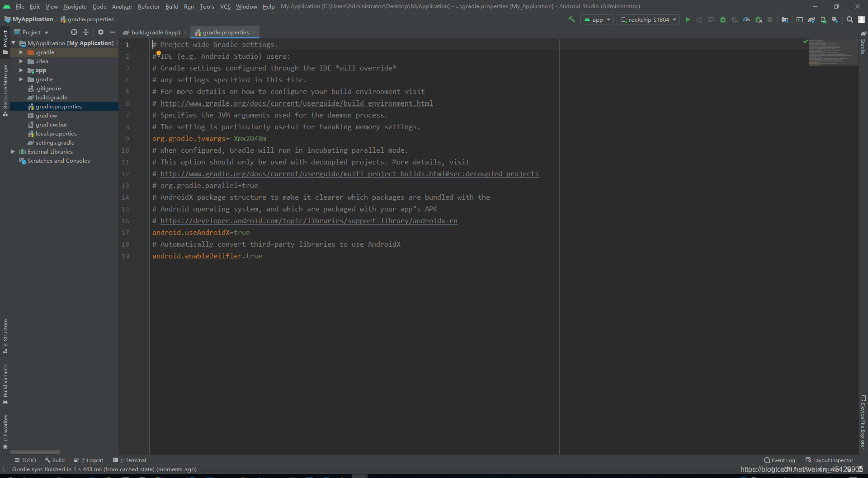868x478 pixels.
Task: Click the Apply Changes and Restart Activity icon
Action: pos(699,19)
